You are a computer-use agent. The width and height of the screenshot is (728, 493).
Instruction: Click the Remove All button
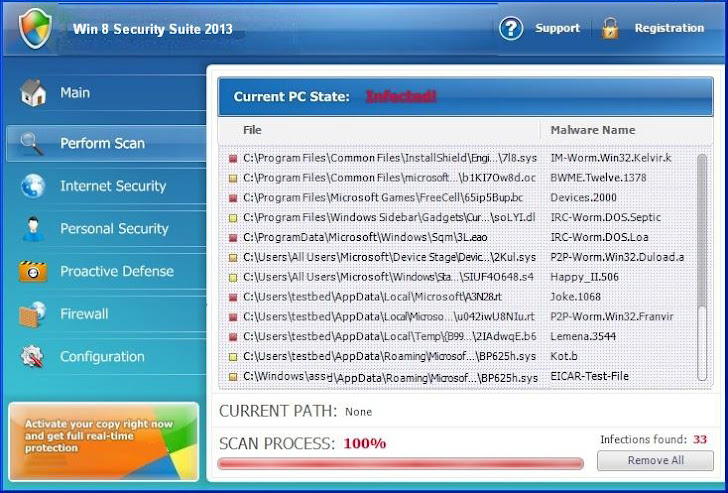[x=655, y=460]
